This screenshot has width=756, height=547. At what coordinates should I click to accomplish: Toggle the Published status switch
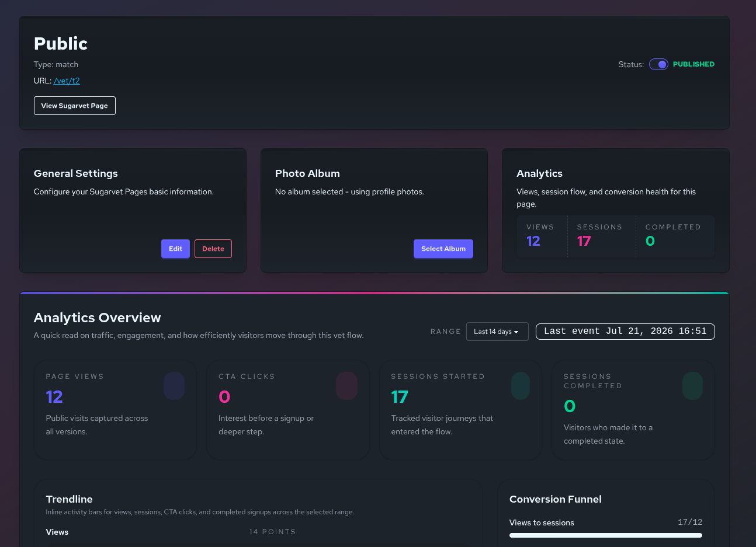[x=658, y=64]
